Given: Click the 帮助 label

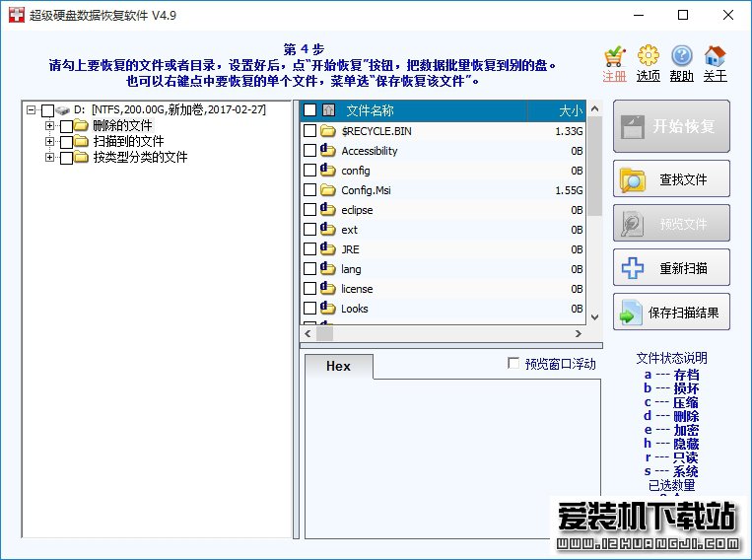Looking at the screenshot, I should [681, 76].
